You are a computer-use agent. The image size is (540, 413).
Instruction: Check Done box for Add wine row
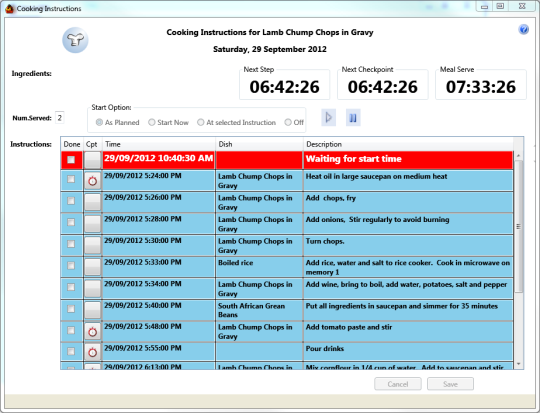point(71,287)
